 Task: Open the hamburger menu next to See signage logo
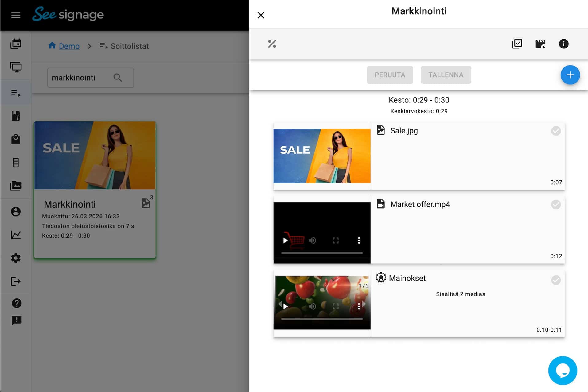click(16, 15)
